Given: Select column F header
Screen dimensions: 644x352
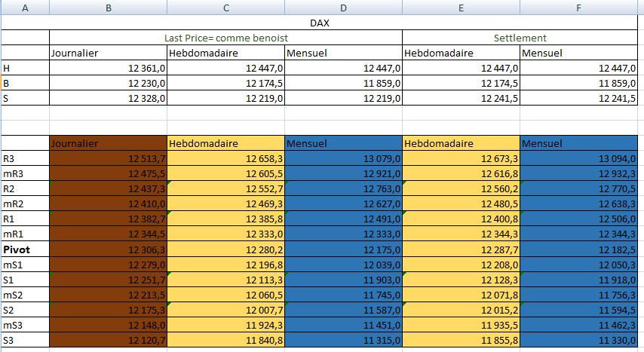Looking at the screenshot, I should [578, 8].
